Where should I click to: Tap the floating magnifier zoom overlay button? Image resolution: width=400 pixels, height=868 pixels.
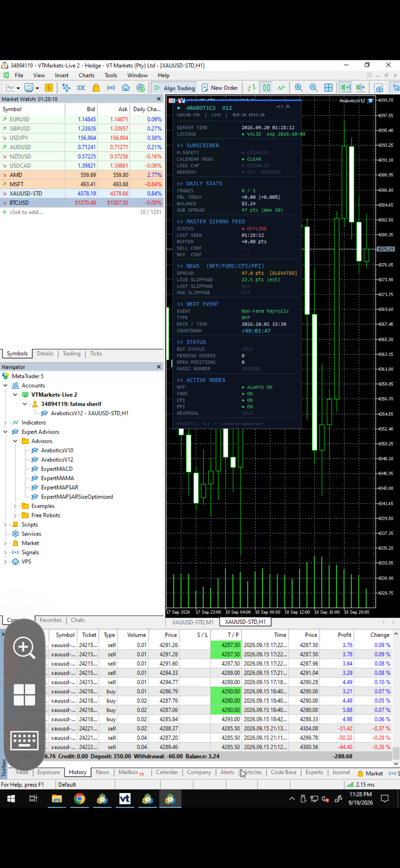pyautogui.click(x=24, y=648)
